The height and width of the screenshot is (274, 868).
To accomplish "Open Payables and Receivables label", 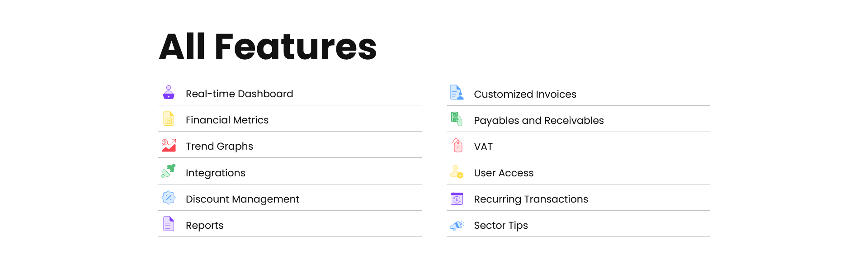I will coord(538,120).
